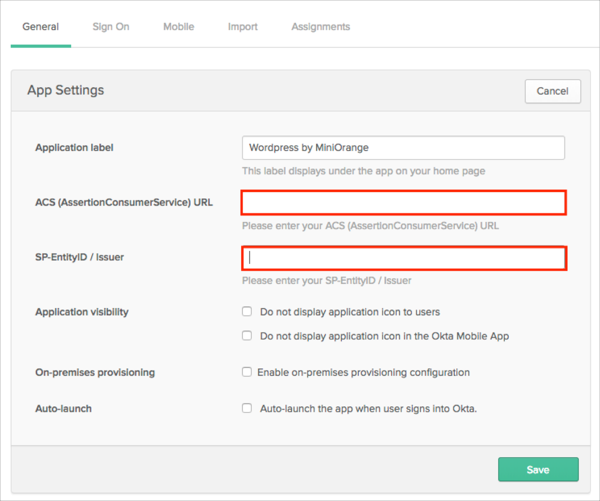The height and width of the screenshot is (501, 600).
Task: Click the Application label text field
Action: pos(403,148)
